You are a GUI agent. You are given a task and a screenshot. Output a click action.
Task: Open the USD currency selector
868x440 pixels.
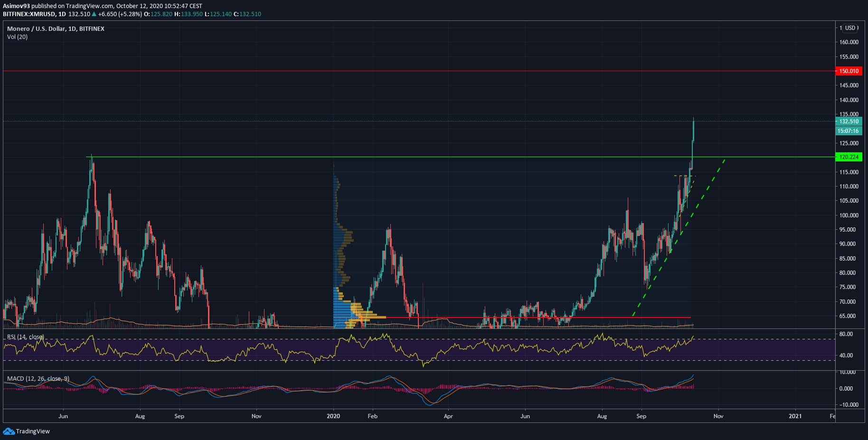850,28
